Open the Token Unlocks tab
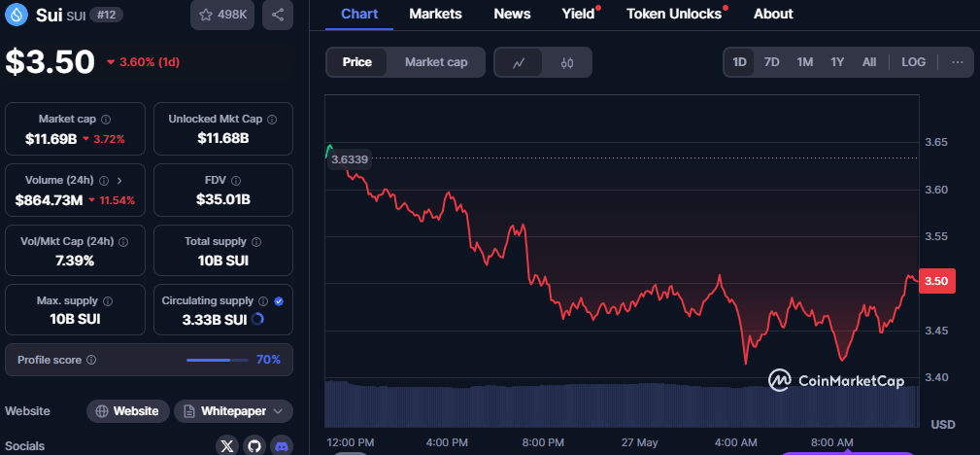Viewport: 980px width, 455px height. (674, 14)
